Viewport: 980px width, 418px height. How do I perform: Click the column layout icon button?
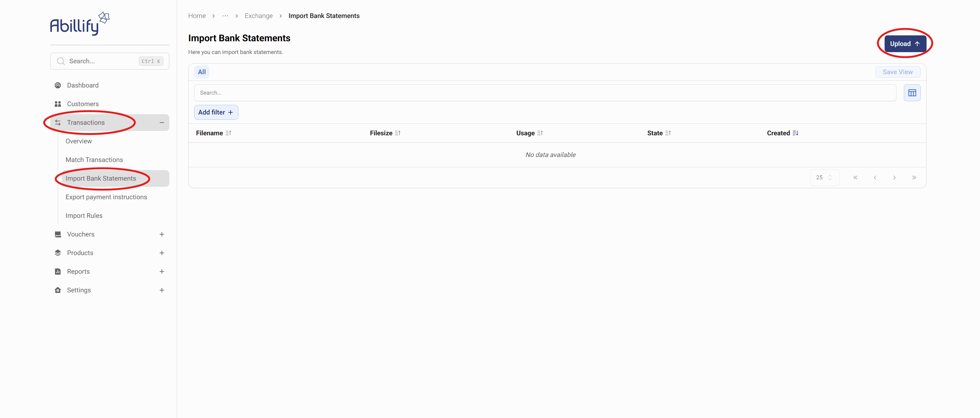click(x=912, y=93)
